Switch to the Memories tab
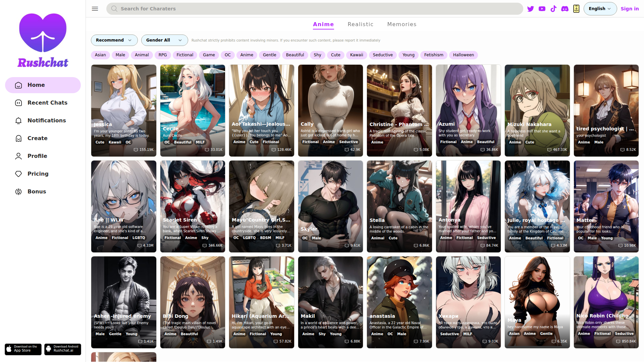 tap(401, 24)
